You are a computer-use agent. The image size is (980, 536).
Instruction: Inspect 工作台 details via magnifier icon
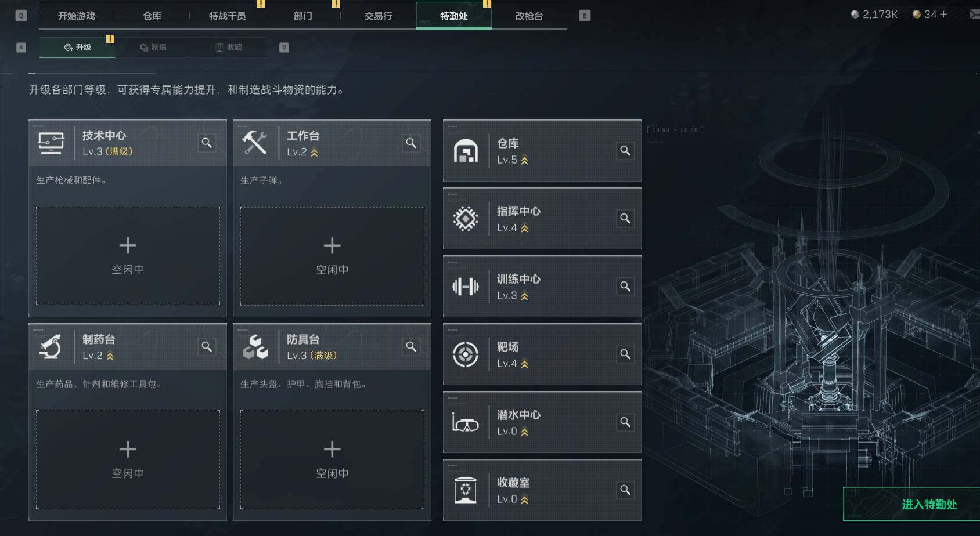click(411, 143)
